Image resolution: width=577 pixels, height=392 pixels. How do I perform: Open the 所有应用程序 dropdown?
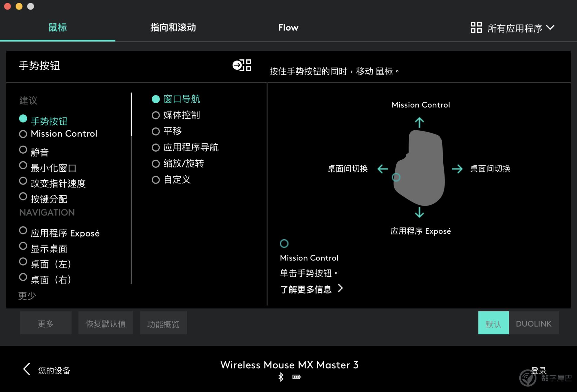coord(512,28)
